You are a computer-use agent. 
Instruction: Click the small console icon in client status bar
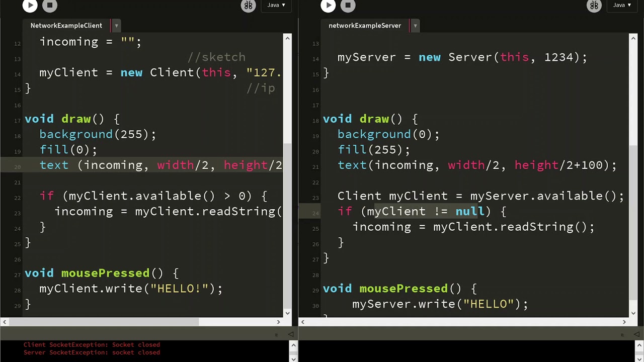tap(277, 335)
